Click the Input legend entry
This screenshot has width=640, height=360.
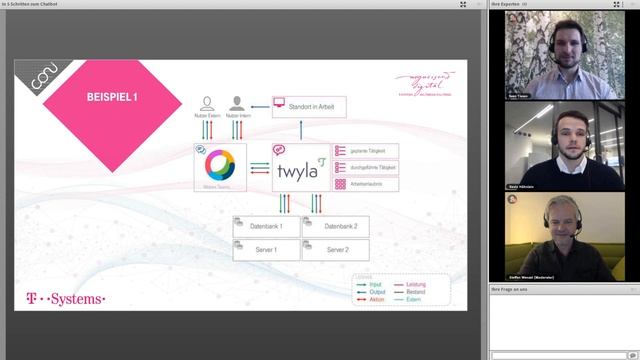coord(369,284)
